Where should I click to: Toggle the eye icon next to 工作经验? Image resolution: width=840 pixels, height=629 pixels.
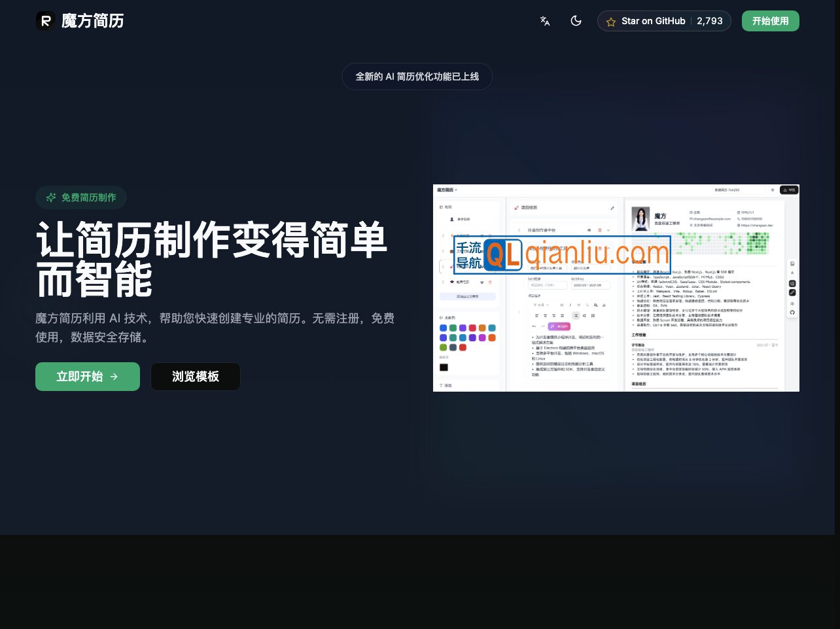pyautogui.click(x=482, y=251)
